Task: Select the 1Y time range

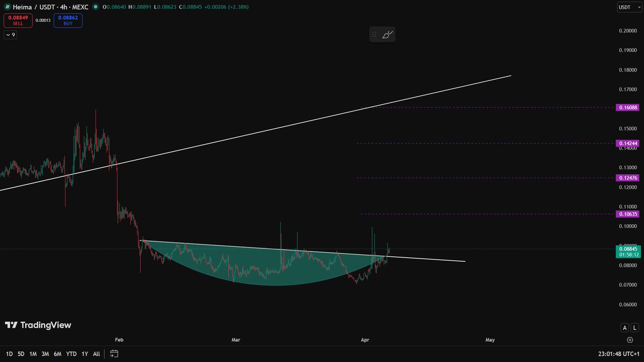Action: 85,354
